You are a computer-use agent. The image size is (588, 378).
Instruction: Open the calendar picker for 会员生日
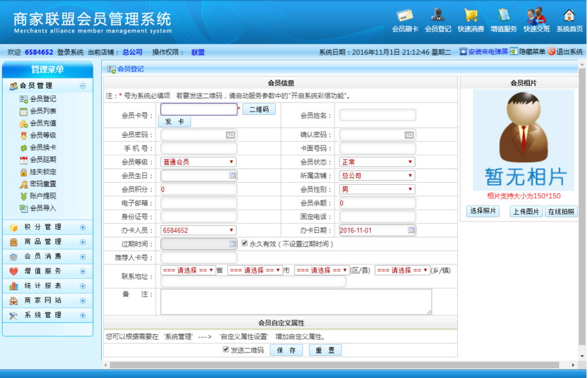(x=232, y=175)
